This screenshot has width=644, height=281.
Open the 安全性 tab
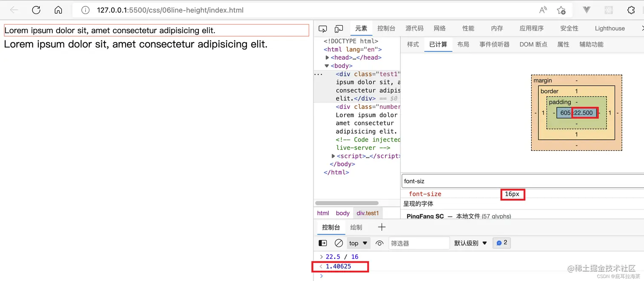click(x=569, y=29)
